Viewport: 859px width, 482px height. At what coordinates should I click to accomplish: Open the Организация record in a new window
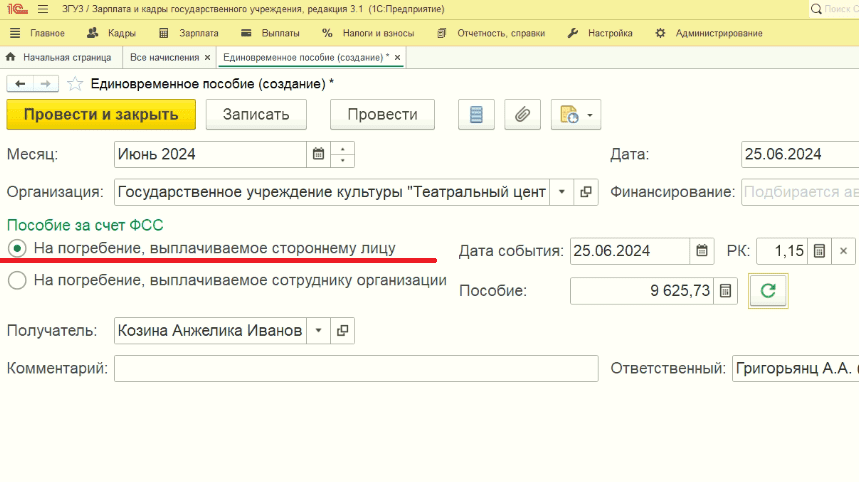[x=586, y=192]
